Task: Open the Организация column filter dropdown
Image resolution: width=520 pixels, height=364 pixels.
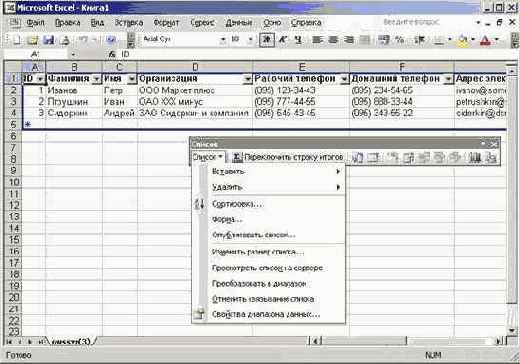Action: pos(247,79)
